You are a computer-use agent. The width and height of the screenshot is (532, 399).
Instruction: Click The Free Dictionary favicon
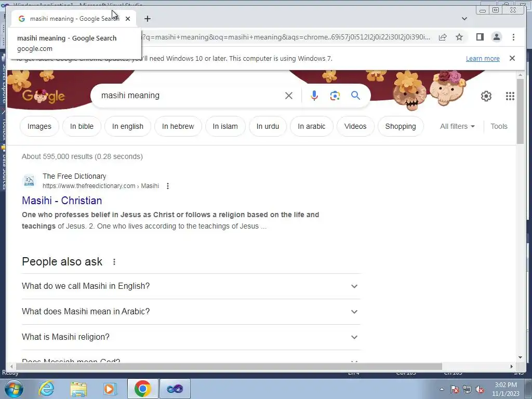pyautogui.click(x=29, y=180)
